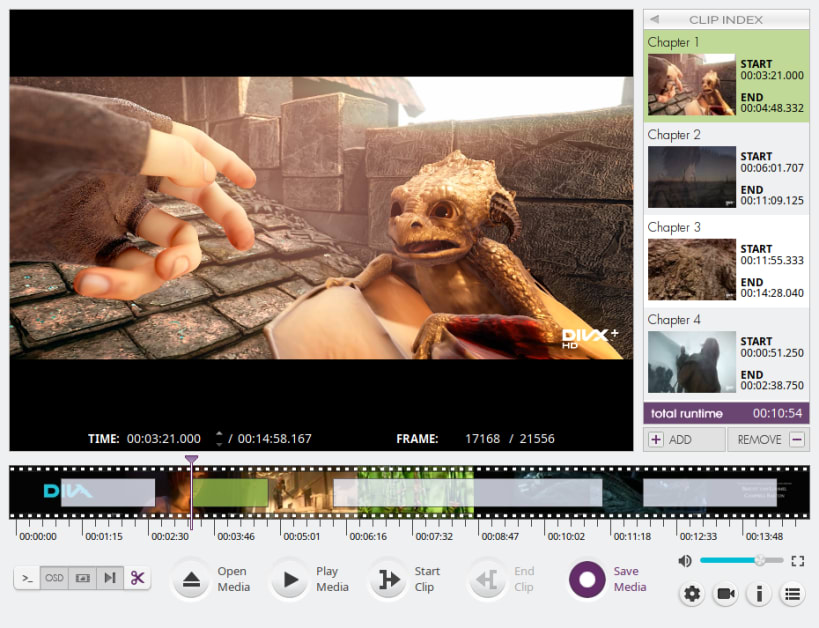Toggle the play-to-end frame skip button
The height and width of the screenshot is (628, 819).
[110, 578]
